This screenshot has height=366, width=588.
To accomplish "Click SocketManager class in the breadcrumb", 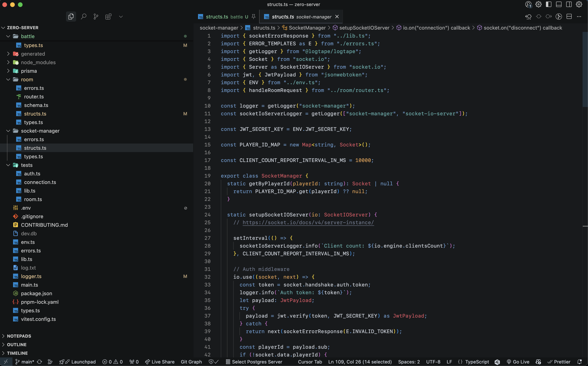I will click(307, 28).
